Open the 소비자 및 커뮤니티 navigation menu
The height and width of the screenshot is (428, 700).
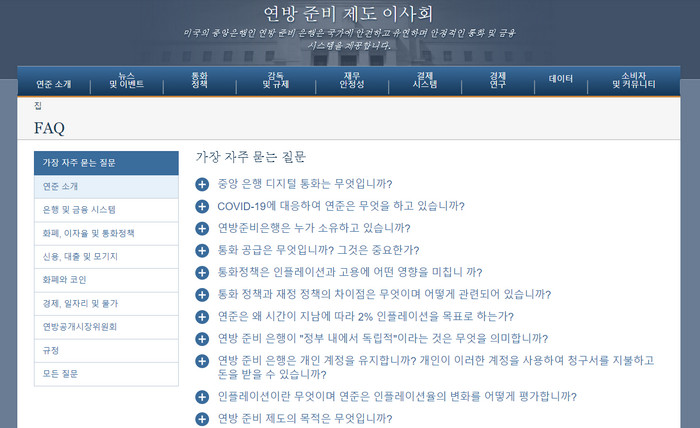pos(633,80)
